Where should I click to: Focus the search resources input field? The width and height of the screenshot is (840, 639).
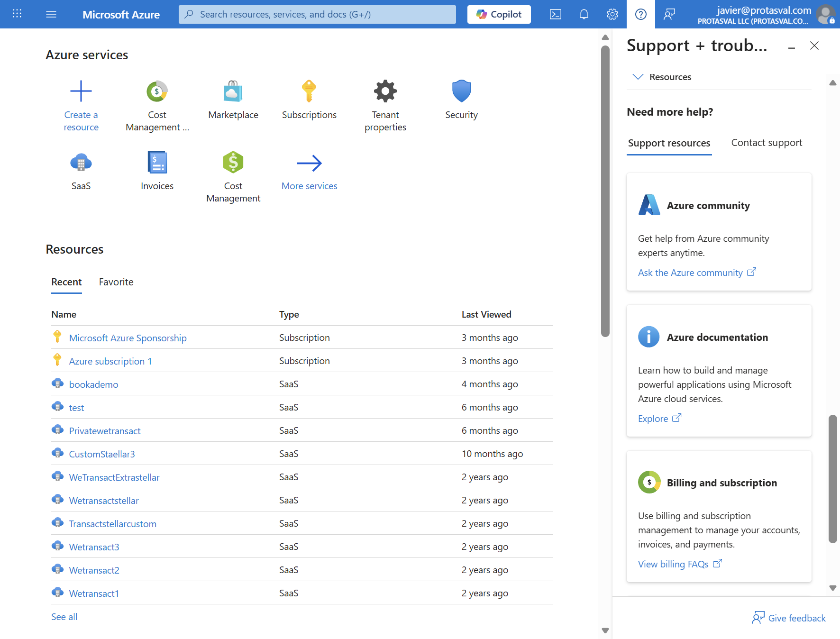pos(317,14)
